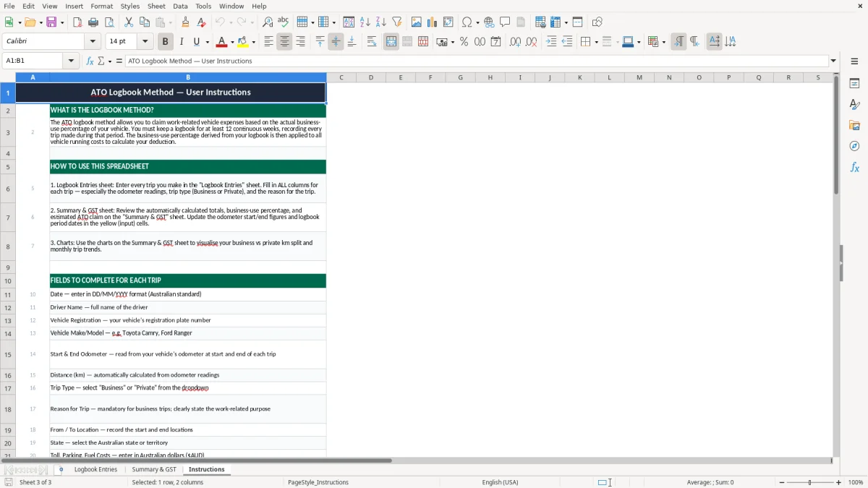Click Sort Descending icon
This screenshot has width=868, height=488.
[x=381, y=22]
